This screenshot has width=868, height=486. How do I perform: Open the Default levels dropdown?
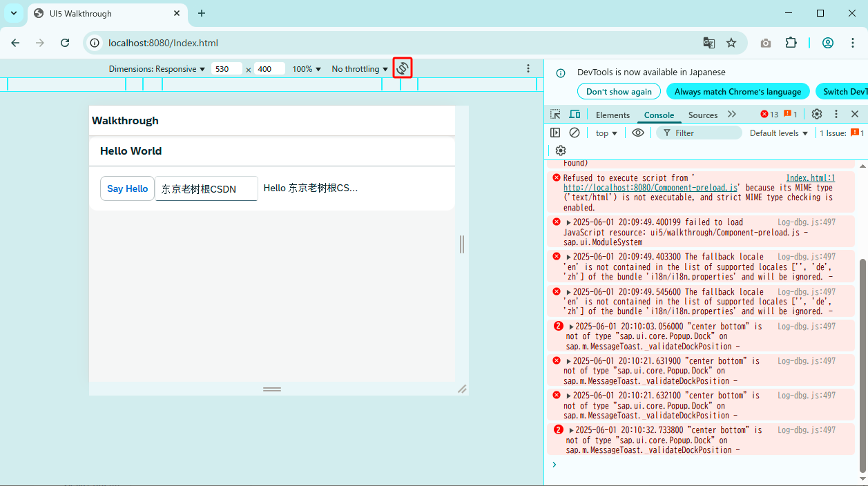pyautogui.click(x=778, y=133)
